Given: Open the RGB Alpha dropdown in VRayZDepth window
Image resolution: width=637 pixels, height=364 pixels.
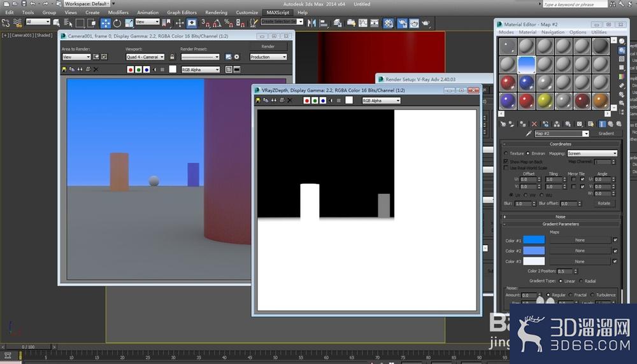Looking at the screenshot, I should (x=381, y=101).
